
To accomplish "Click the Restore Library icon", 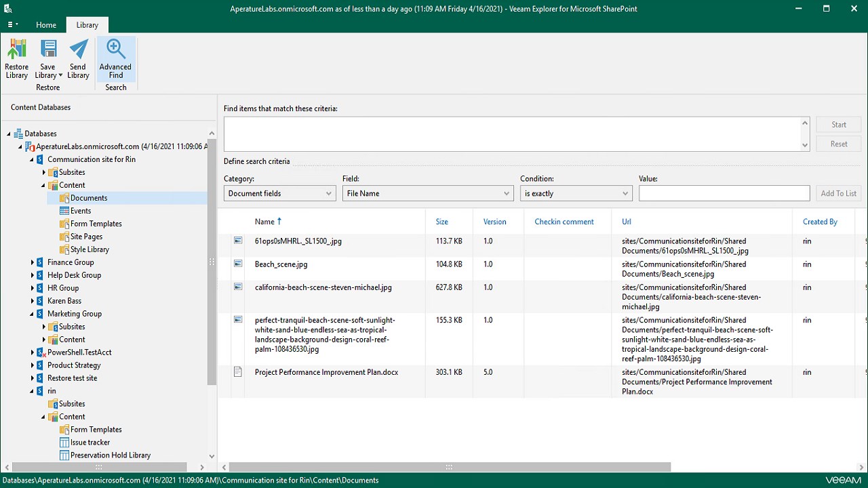I will click(x=16, y=50).
